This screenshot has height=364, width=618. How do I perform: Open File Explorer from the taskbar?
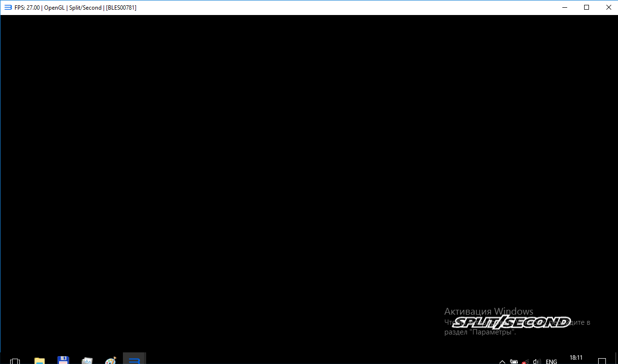pyautogui.click(x=39, y=361)
